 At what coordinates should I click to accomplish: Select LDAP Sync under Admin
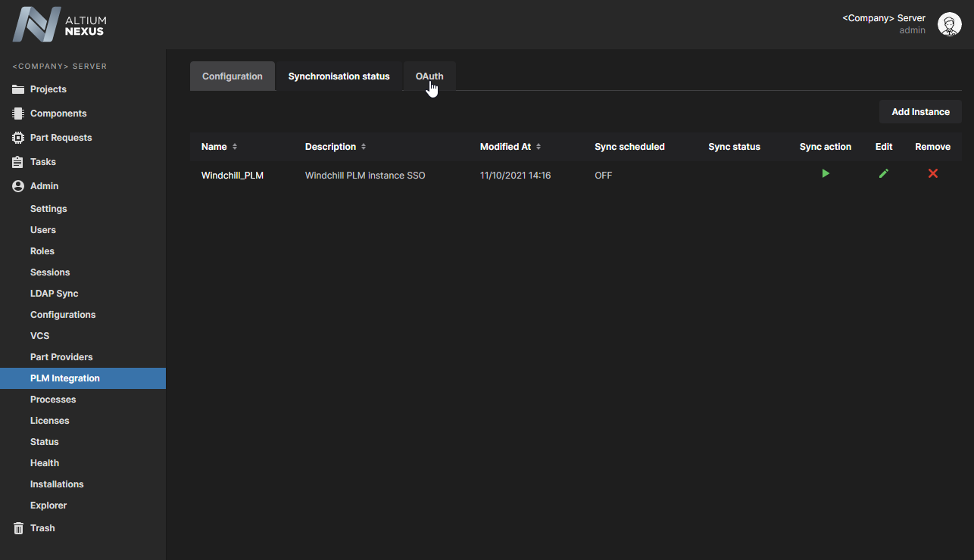[x=54, y=294]
